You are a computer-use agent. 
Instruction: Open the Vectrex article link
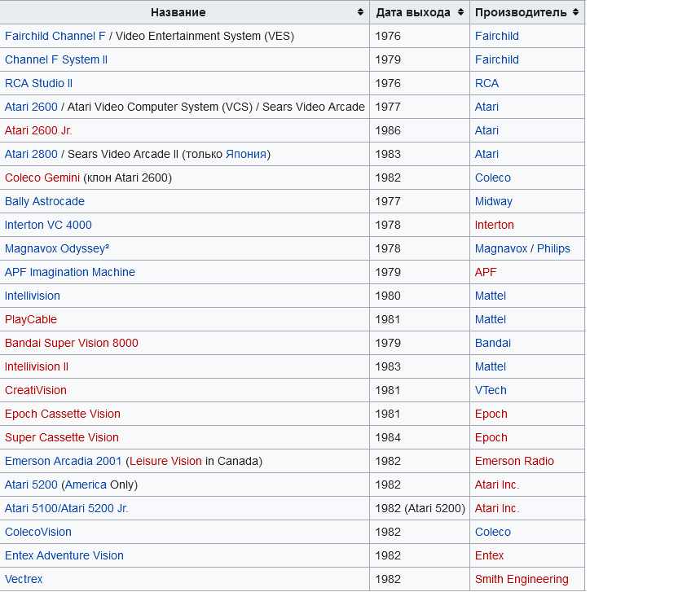[x=24, y=580]
